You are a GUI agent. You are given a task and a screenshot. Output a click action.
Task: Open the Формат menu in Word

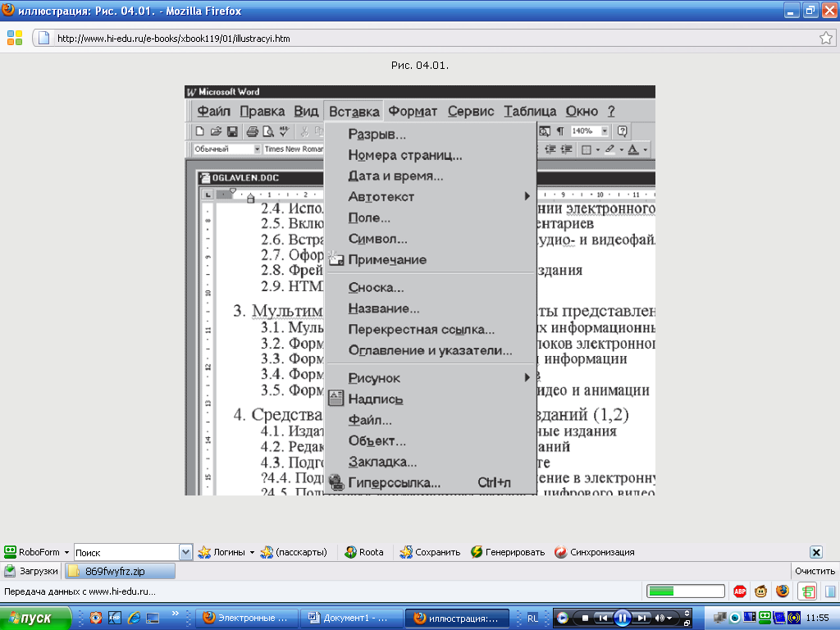[413, 111]
